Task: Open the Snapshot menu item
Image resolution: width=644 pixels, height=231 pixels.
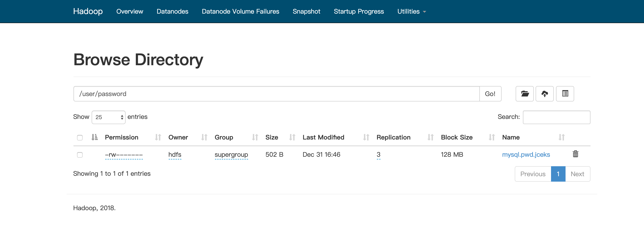Action: (307, 11)
